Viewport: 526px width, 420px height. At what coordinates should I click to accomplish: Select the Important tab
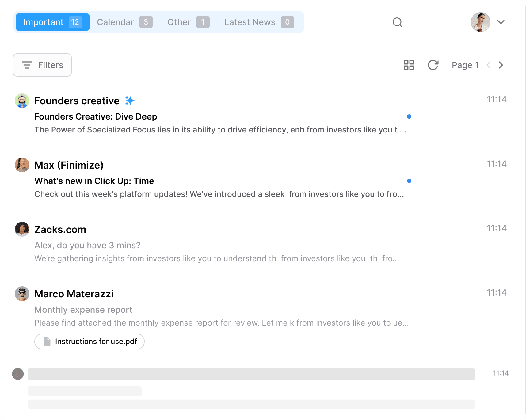pyautogui.click(x=52, y=22)
